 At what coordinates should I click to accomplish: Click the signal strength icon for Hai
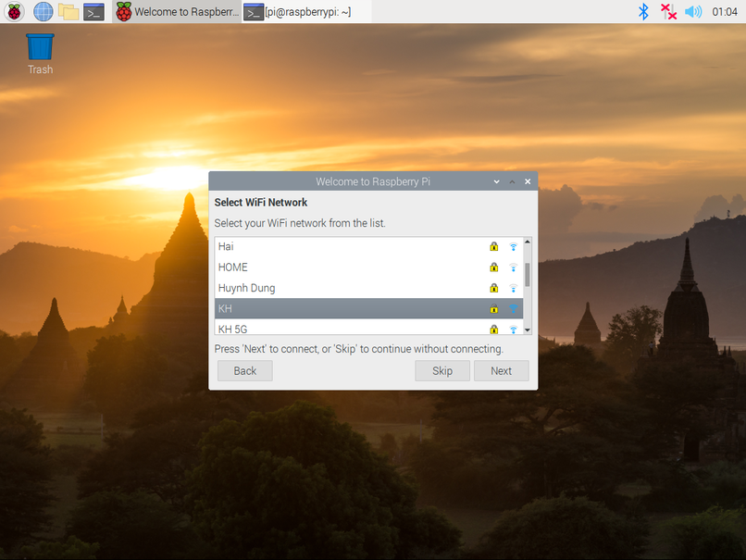(514, 246)
